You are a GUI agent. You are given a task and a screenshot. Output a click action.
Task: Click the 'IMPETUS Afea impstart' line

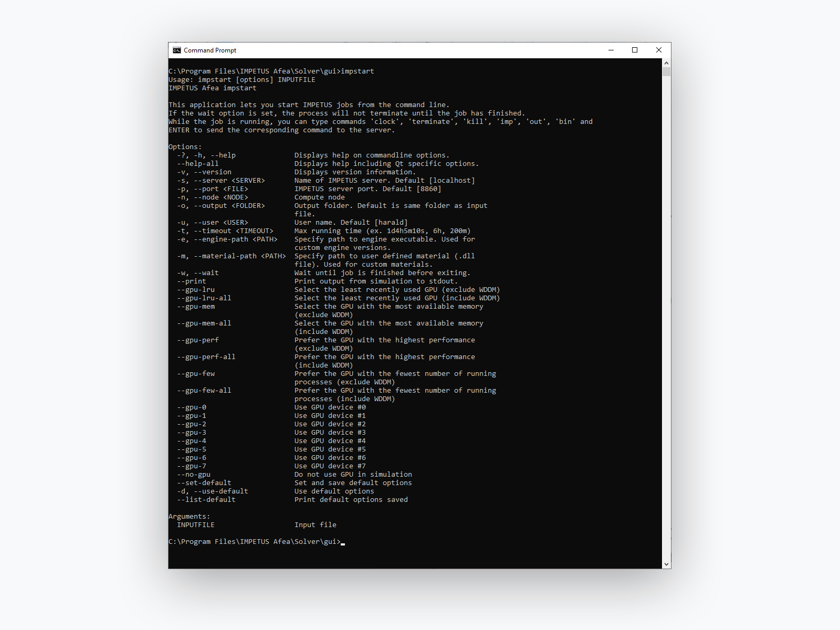pos(213,88)
